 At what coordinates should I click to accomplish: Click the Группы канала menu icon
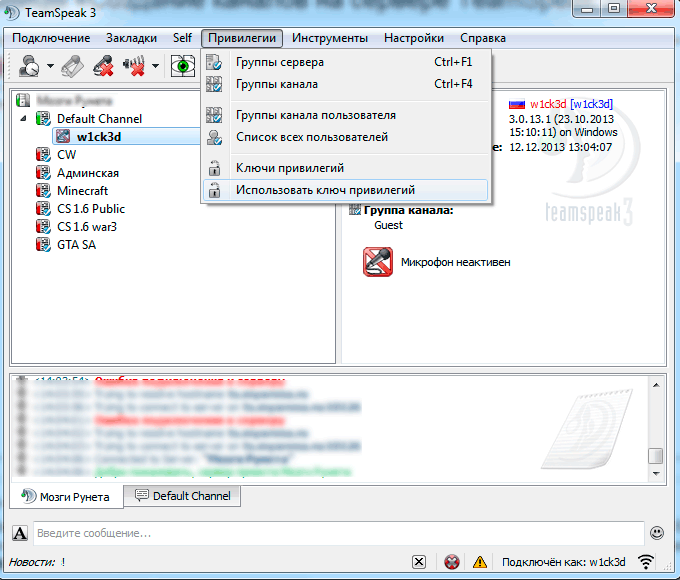214,84
